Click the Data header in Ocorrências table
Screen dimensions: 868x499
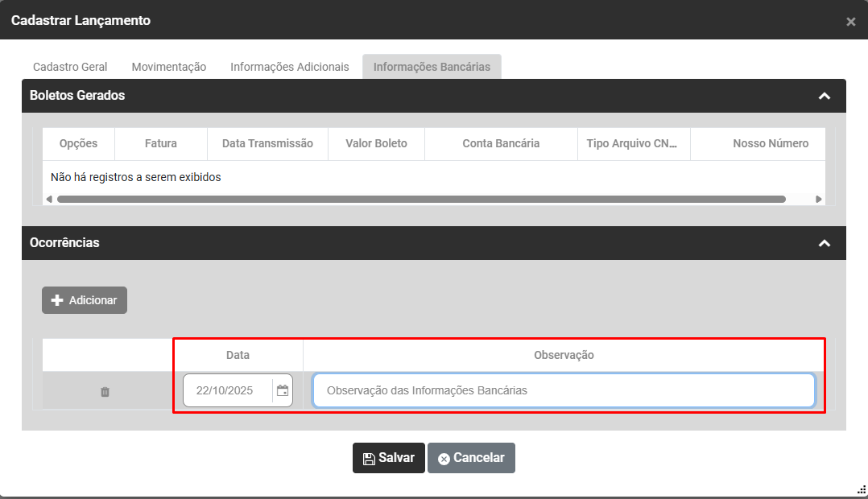tap(238, 355)
